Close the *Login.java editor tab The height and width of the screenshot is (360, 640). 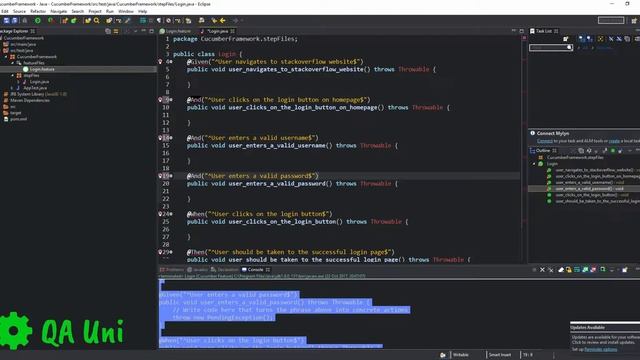pos(233,31)
